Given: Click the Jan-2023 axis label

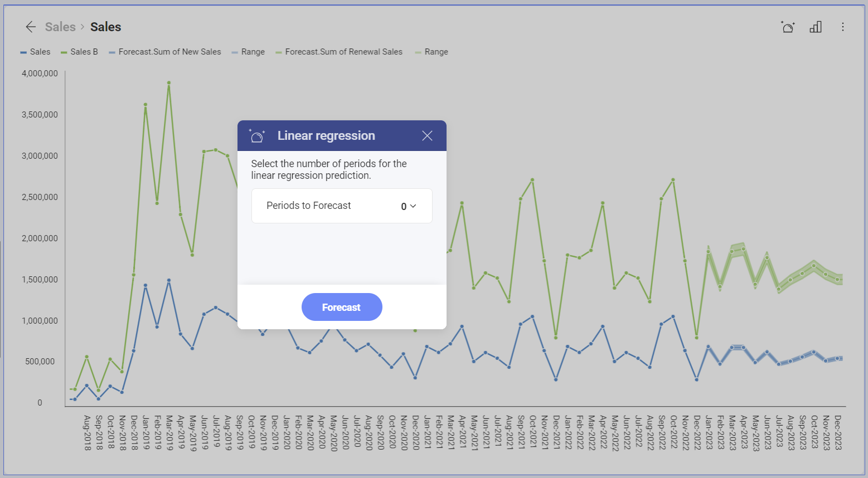Looking at the screenshot, I should click(x=709, y=432).
